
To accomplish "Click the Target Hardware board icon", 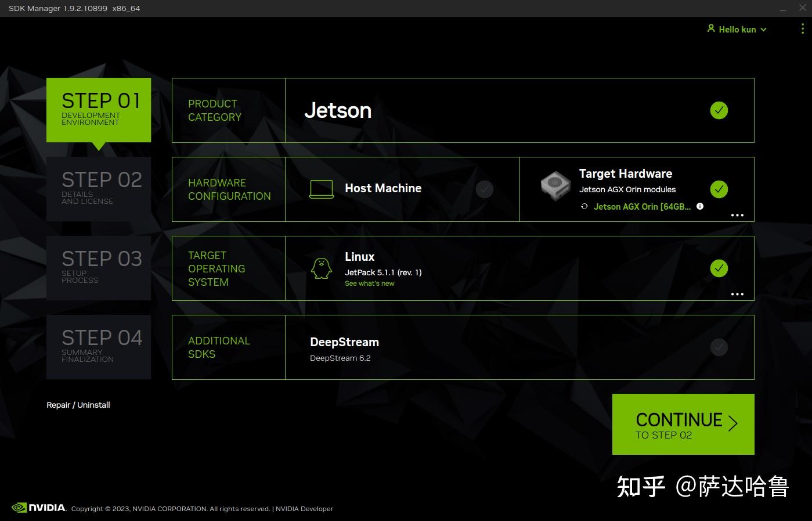I will point(555,186).
